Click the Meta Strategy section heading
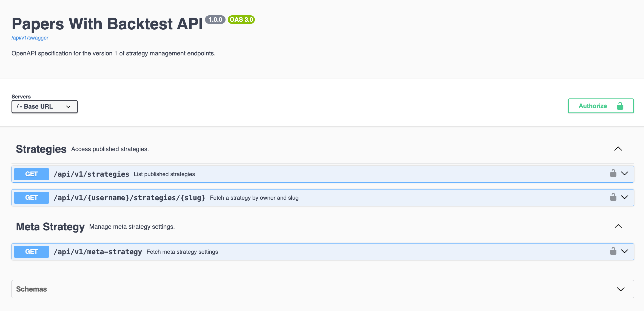This screenshot has height=311, width=644. click(x=50, y=227)
